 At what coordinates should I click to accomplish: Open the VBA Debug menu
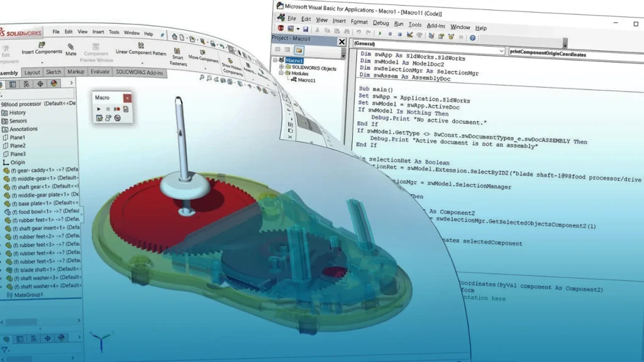pos(380,23)
